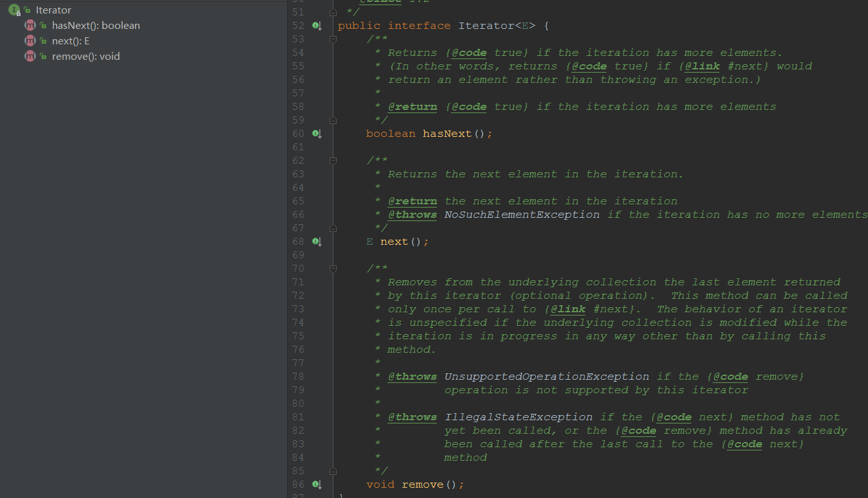
Task: Select Iterator node in the structure tree
Action: 54,10
